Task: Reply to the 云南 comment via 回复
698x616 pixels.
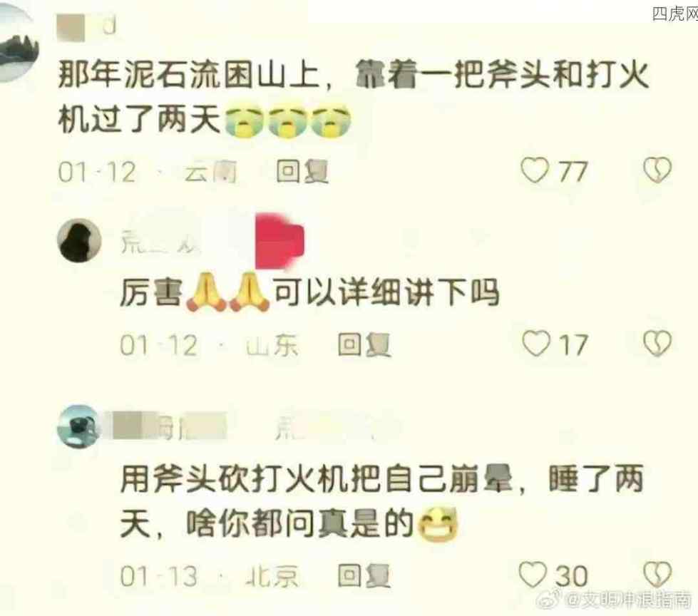Action: [x=302, y=172]
